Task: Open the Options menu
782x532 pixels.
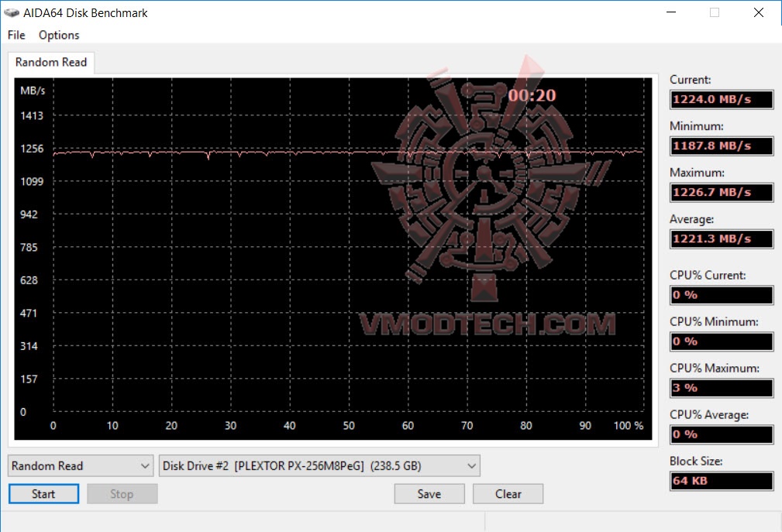Action: [x=59, y=35]
